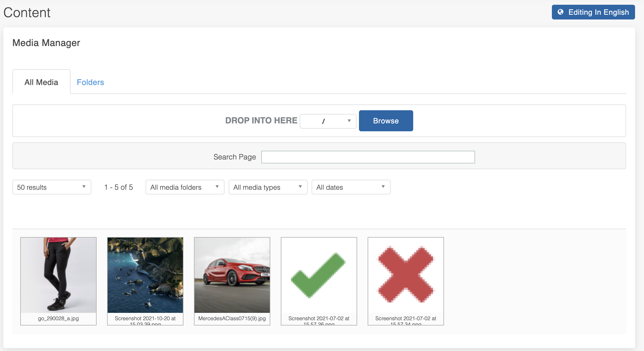Image resolution: width=644 pixels, height=351 pixels.
Task: Open the All media types filter
Action: point(268,187)
